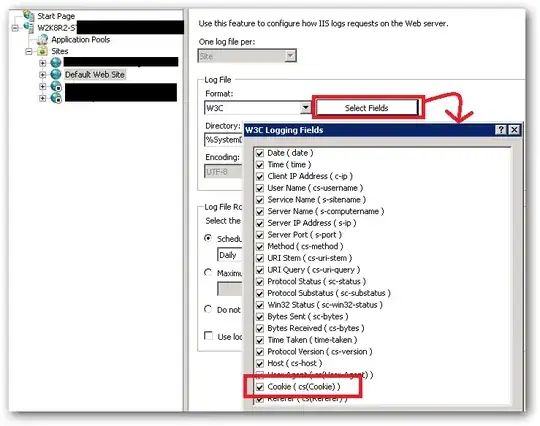Open help in W3C Logging Fields dialog
This screenshot has height=426, width=540.
coord(501,130)
